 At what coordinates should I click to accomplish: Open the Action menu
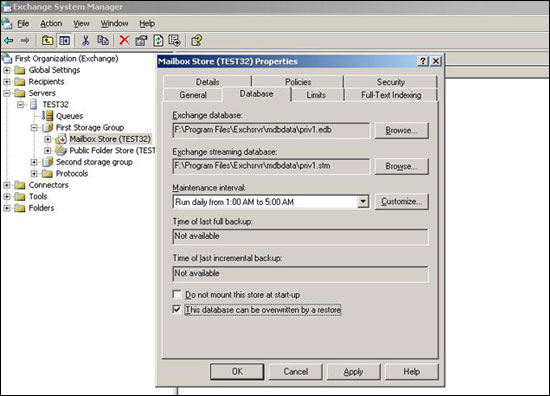[51, 24]
